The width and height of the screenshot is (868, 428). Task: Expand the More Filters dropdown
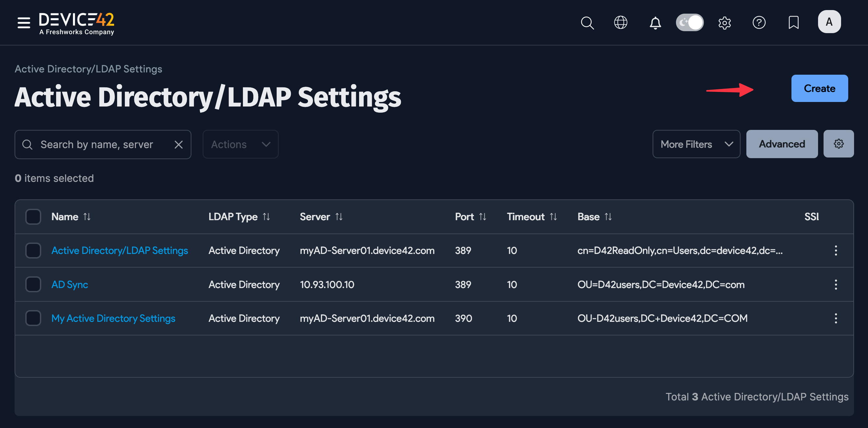point(696,144)
